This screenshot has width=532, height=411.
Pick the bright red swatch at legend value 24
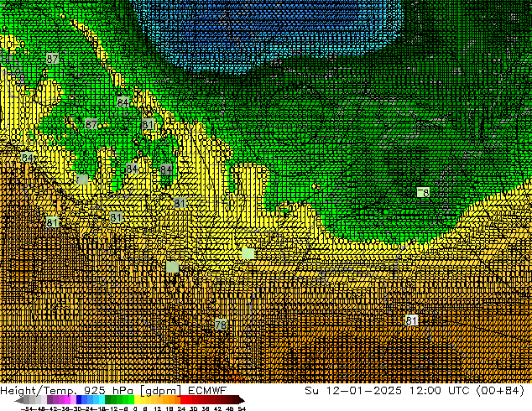click(x=183, y=400)
